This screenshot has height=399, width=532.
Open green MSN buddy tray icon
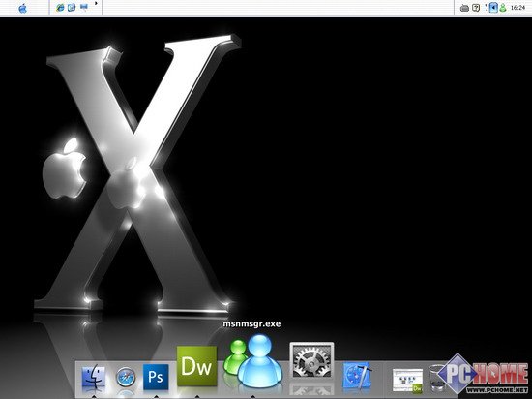coord(503,8)
